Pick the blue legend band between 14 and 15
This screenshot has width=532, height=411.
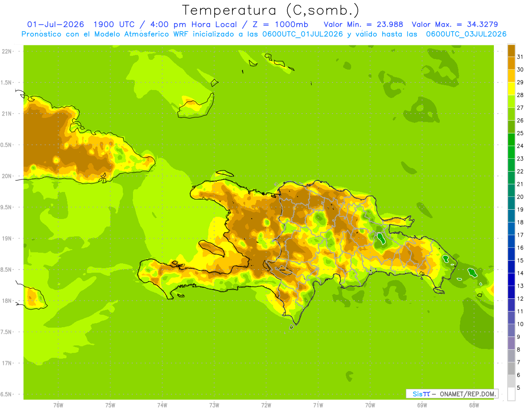[x=511, y=266]
